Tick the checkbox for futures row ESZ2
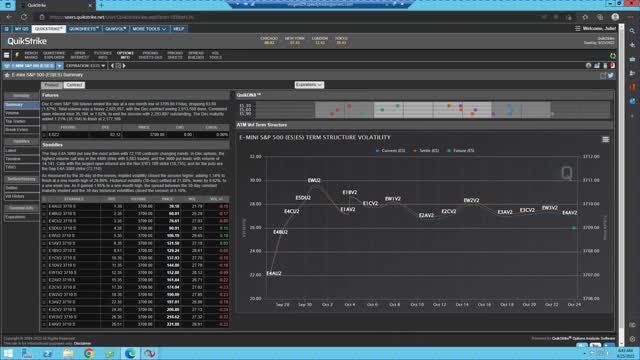640x360 pixels. [44, 134]
